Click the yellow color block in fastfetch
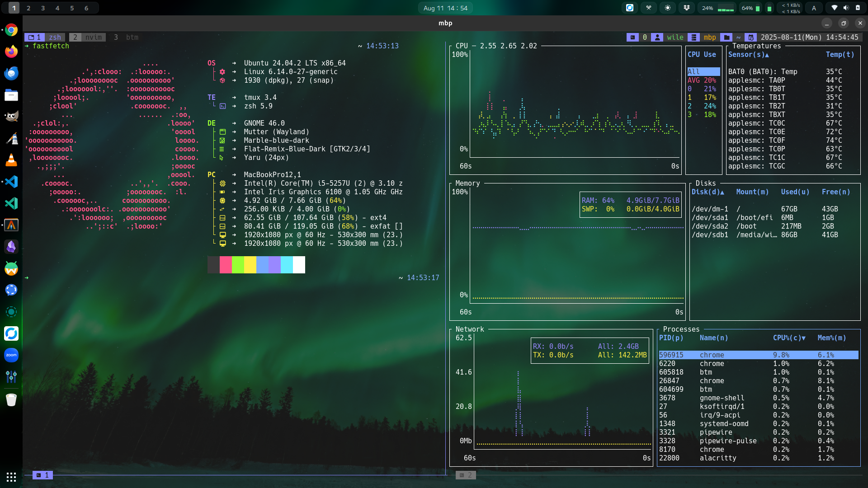Image resolution: width=868 pixels, height=488 pixels. (x=250, y=265)
